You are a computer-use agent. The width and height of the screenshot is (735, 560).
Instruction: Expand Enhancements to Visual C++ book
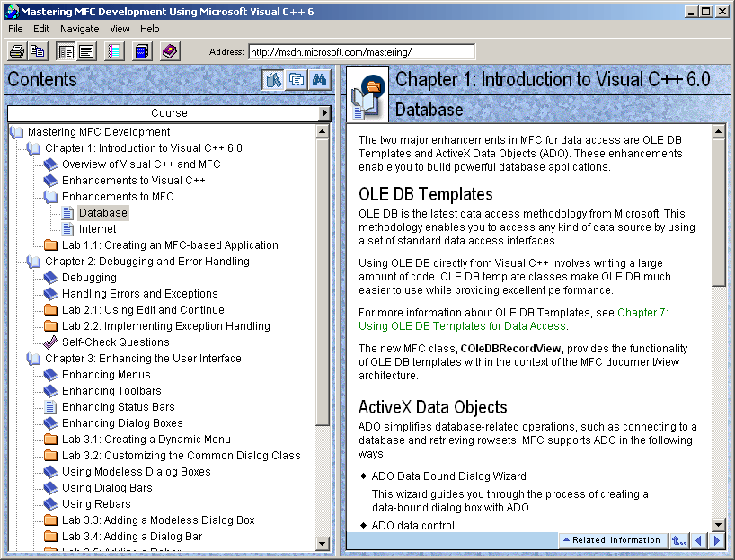(x=50, y=181)
